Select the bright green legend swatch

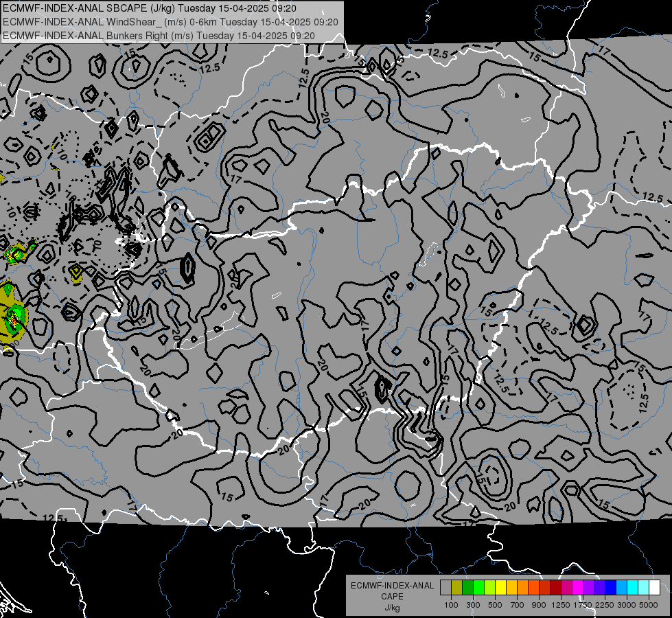478,587
